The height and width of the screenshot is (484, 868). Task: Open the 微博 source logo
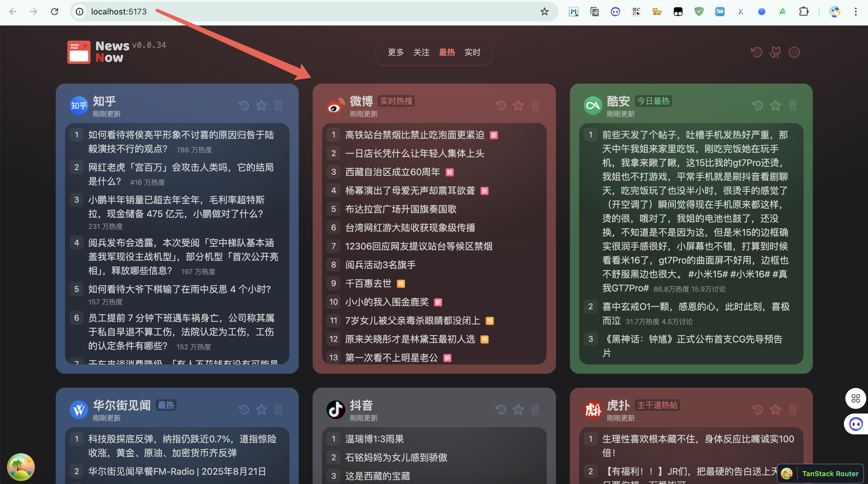[336, 105]
